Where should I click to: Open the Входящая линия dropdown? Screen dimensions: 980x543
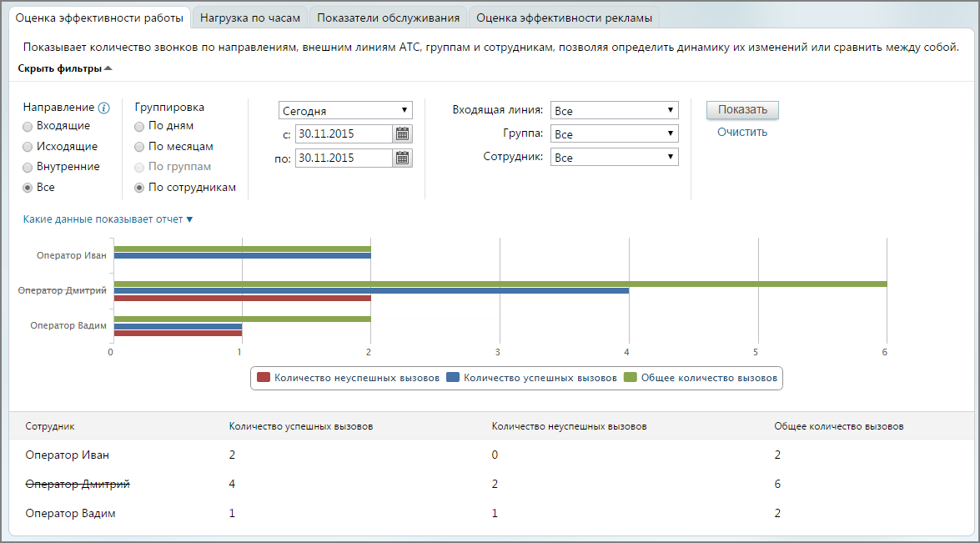(615, 111)
